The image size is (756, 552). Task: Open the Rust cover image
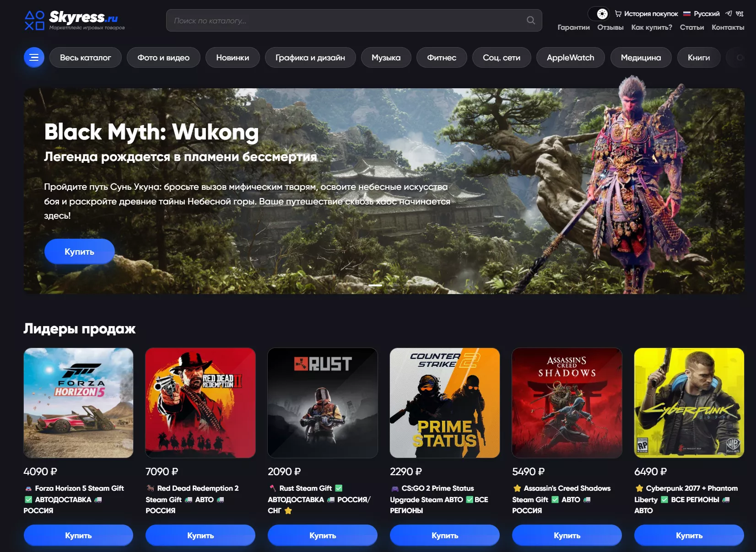pos(323,403)
